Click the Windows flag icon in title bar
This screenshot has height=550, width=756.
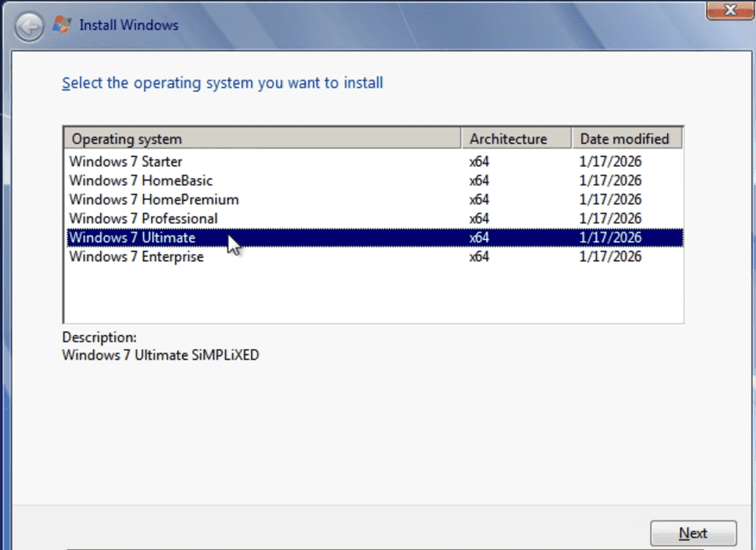pos(62,25)
